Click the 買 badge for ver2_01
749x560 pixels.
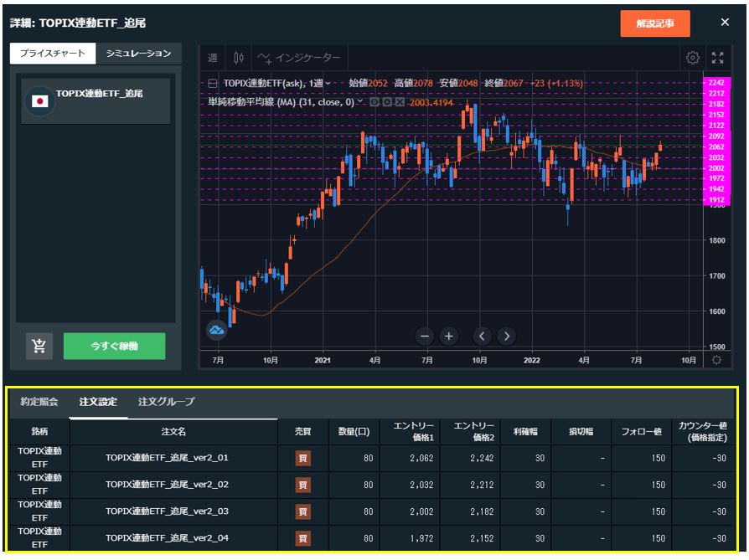point(302,459)
